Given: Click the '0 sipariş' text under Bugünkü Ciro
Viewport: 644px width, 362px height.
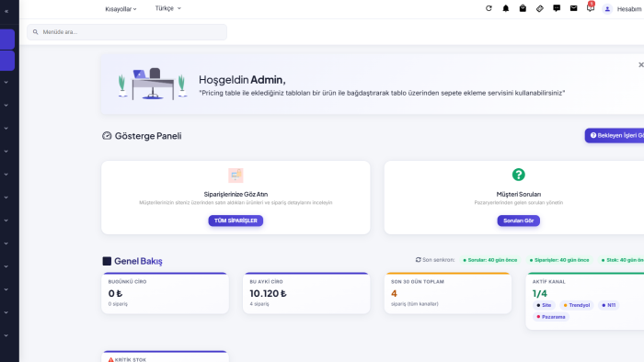Looking at the screenshot, I should (x=118, y=304).
